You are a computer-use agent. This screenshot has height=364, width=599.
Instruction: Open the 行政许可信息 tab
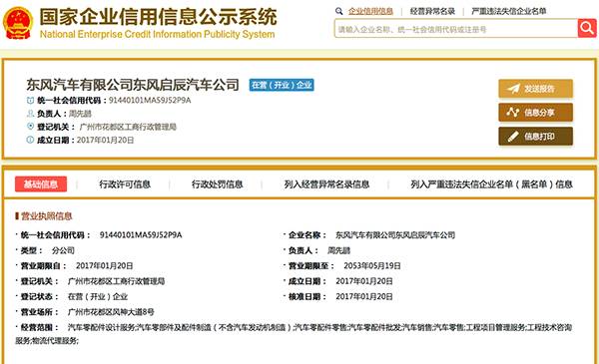(125, 184)
